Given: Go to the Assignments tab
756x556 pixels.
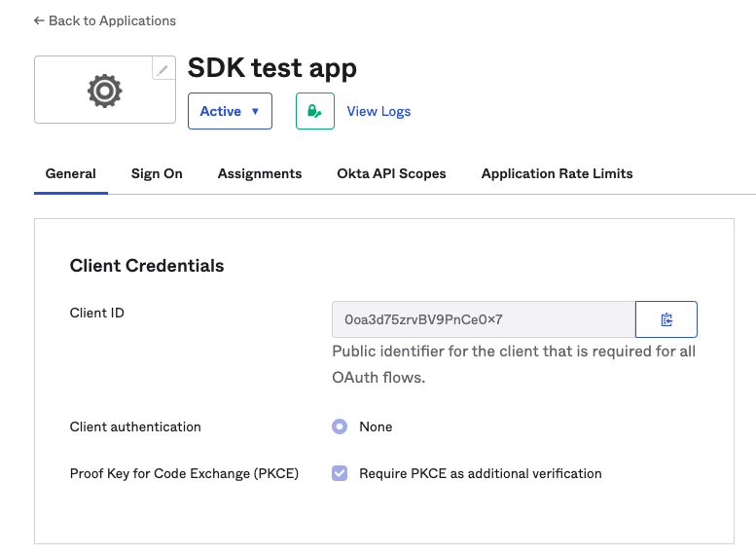Looking at the screenshot, I should (x=260, y=173).
